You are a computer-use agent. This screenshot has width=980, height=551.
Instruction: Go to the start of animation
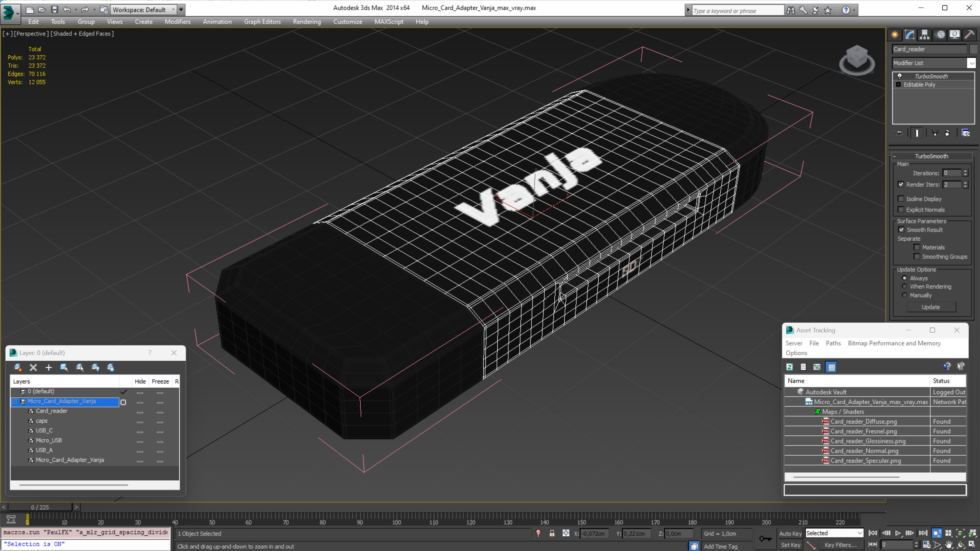click(x=873, y=533)
